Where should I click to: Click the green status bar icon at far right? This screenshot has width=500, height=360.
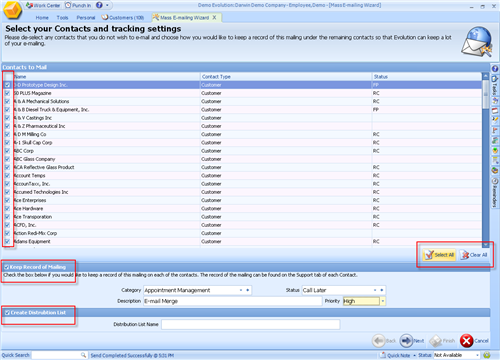coord(487,355)
